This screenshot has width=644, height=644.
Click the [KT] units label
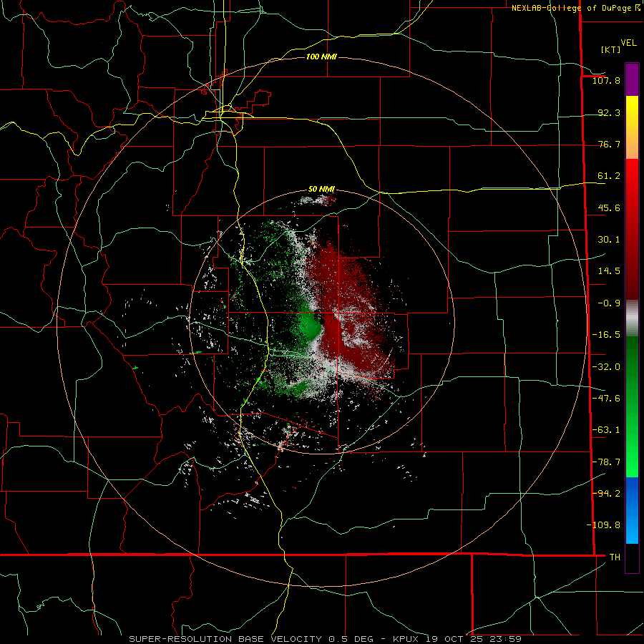(610, 49)
